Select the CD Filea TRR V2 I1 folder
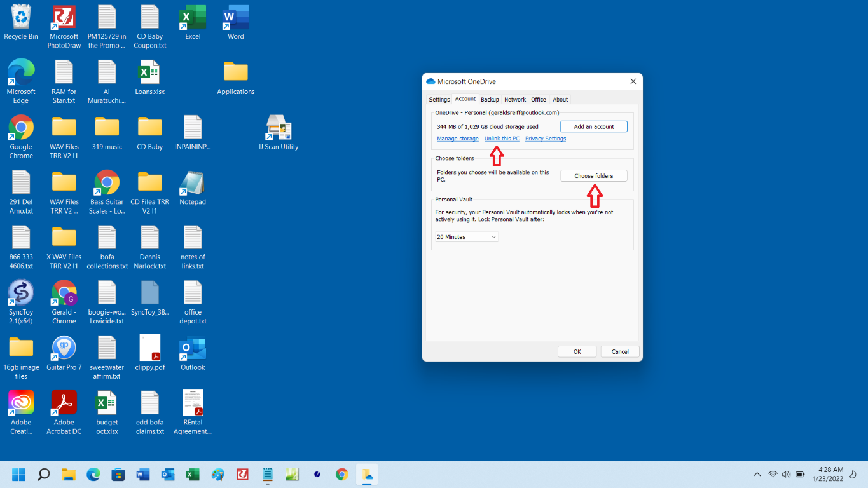The width and height of the screenshot is (868, 488). 150,193
